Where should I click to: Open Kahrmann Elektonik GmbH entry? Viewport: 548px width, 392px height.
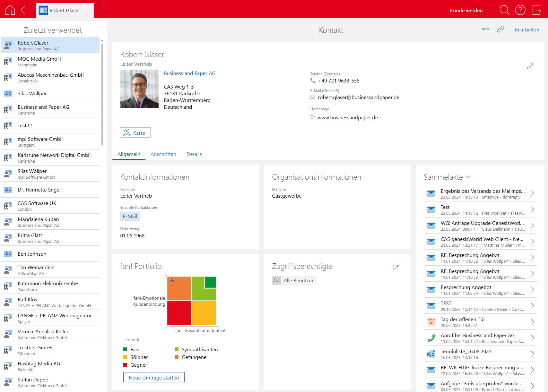point(50,286)
